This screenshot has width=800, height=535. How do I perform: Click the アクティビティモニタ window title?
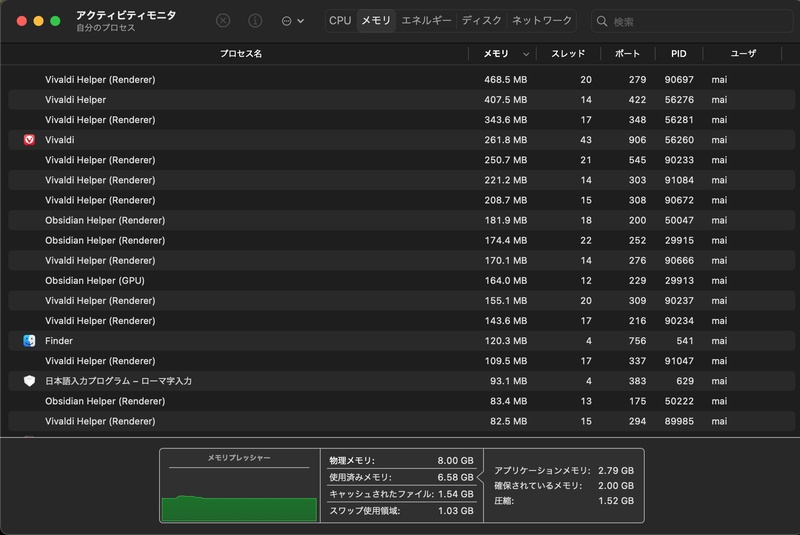pos(126,15)
